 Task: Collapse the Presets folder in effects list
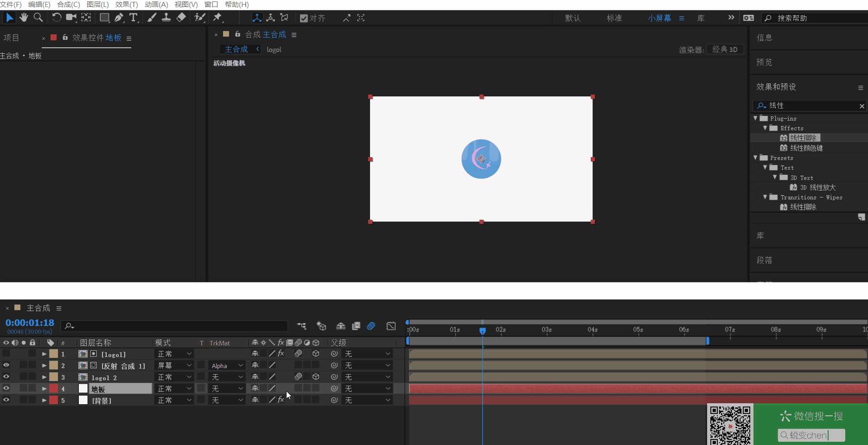tap(755, 158)
